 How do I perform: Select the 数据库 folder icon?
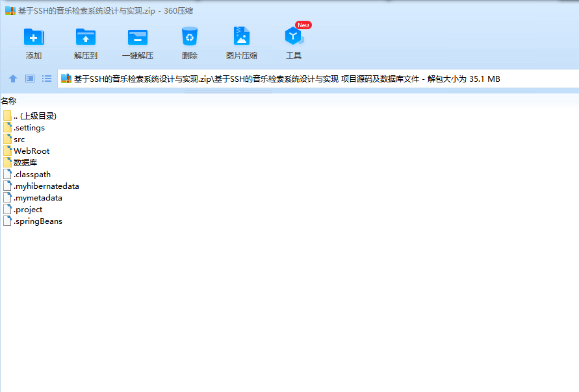7,163
